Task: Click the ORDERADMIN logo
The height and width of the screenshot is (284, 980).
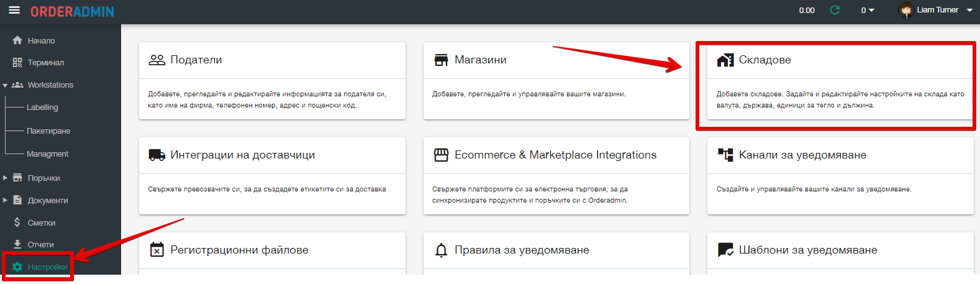Action: click(72, 12)
